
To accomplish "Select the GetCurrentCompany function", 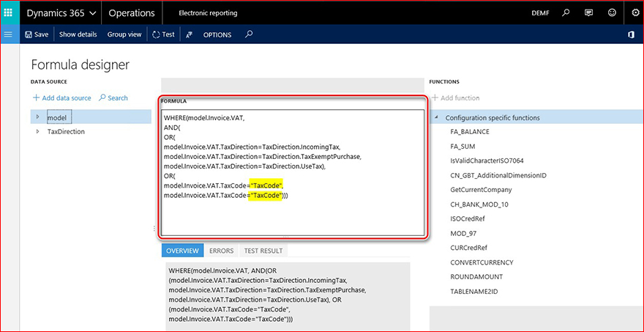I will tap(481, 190).
